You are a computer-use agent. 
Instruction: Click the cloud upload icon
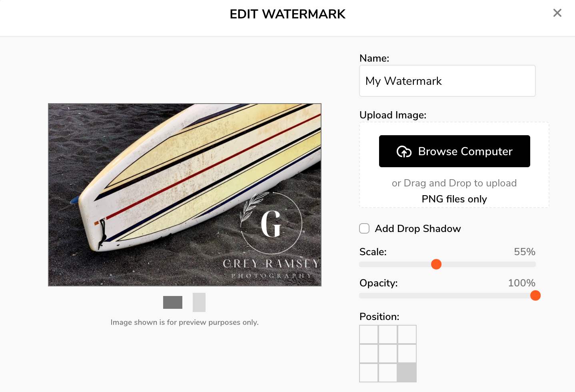tap(404, 152)
